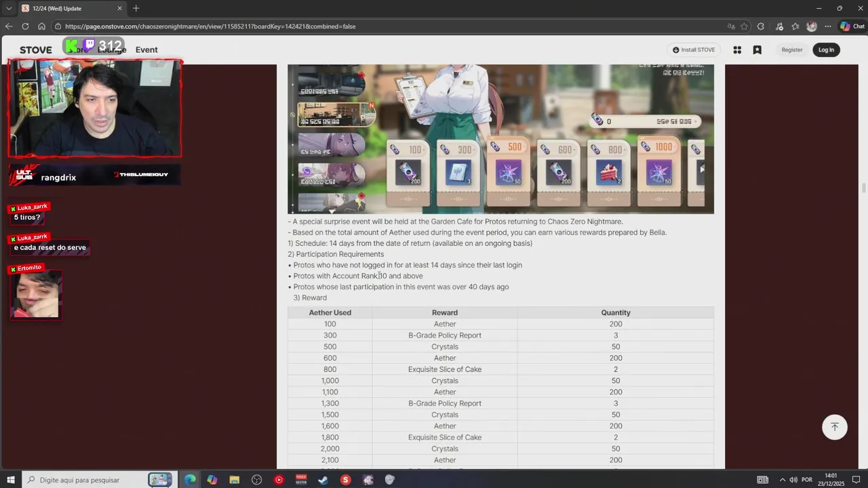
Task: Open the red S app in taskbar
Action: click(x=346, y=480)
